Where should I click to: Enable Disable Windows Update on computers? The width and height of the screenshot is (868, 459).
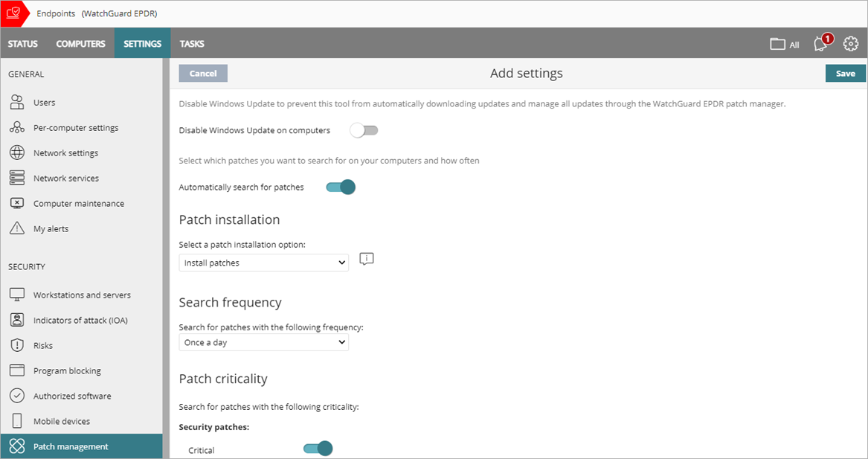coord(364,129)
